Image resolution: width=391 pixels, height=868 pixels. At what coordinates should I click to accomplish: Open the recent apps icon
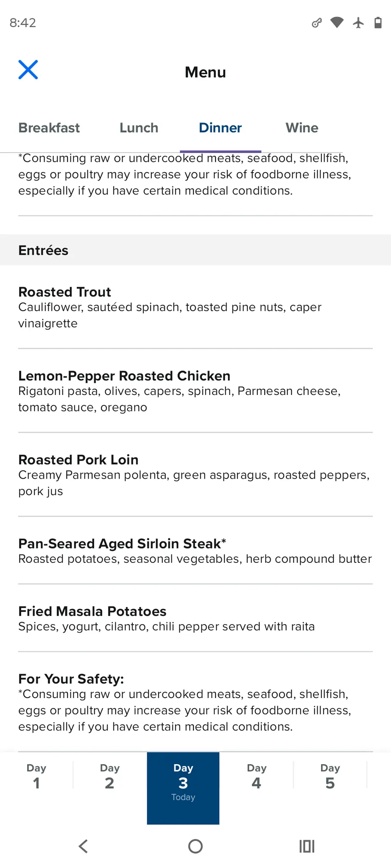point(307,846)
